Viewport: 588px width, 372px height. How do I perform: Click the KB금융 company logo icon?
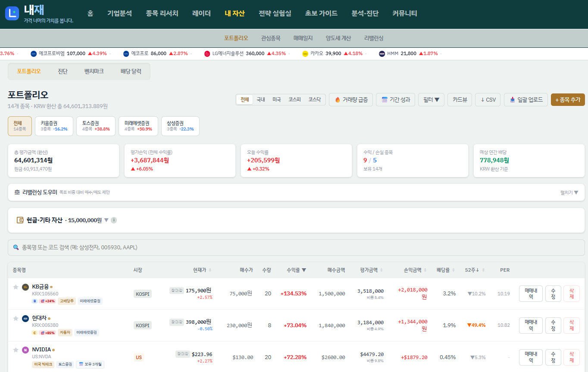(25, 287)
